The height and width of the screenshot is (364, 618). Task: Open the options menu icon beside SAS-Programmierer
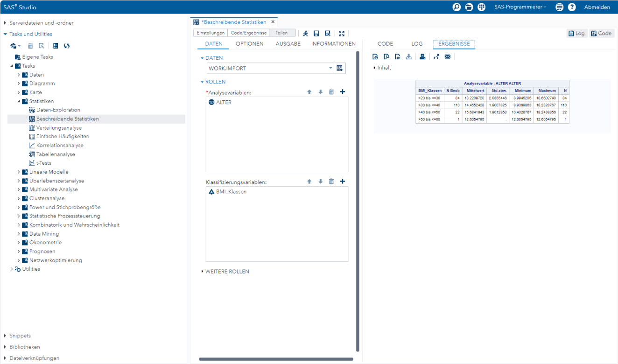[559, 7]
